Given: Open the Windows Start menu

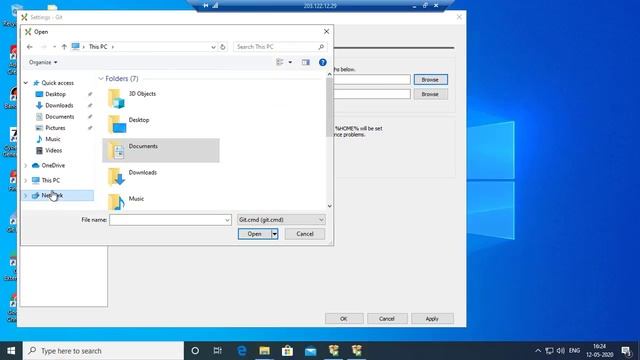Looking at the screenshot, I should coord(11,351).
